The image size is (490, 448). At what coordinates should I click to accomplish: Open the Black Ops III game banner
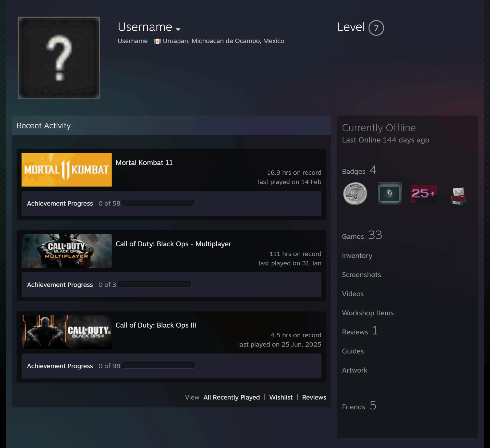tap(67, 332)
